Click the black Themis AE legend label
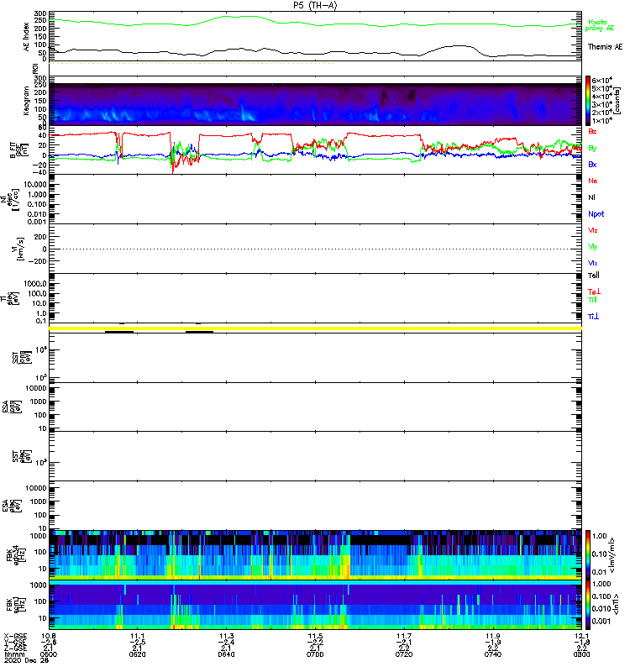Image resolution: width=630 pixels, height=672 pixels. 602,47
